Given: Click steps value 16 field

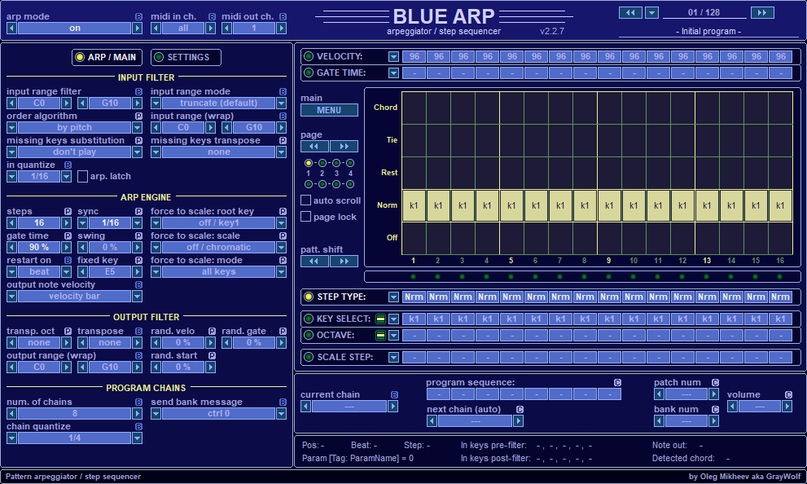Looking at the screenshot, I should pos(39,223).
